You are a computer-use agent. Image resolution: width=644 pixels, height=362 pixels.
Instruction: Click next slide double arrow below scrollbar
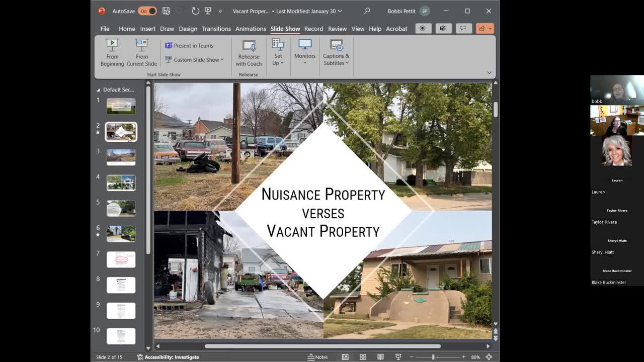point(496,338)
